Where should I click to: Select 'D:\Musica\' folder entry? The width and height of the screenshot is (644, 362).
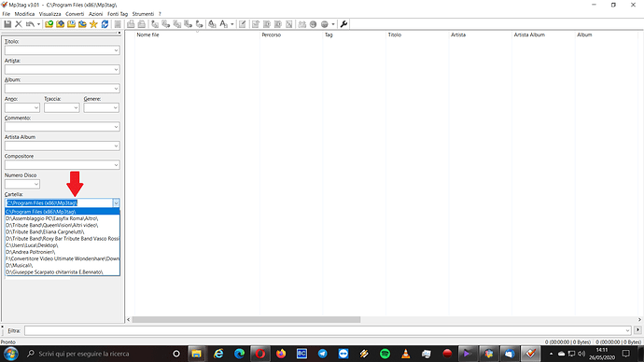click(63, 265)
